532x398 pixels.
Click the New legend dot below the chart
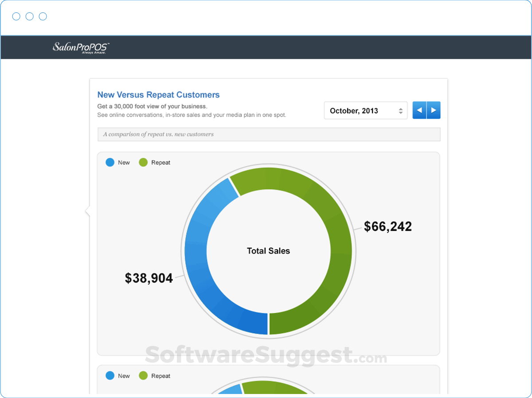point(110,376)
